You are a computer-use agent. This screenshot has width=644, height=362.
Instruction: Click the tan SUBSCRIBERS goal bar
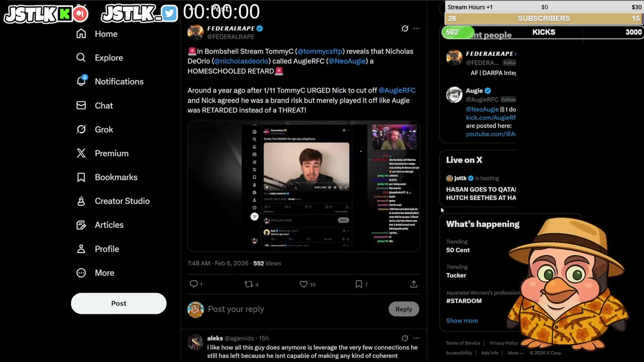click(x=544, y=18)
